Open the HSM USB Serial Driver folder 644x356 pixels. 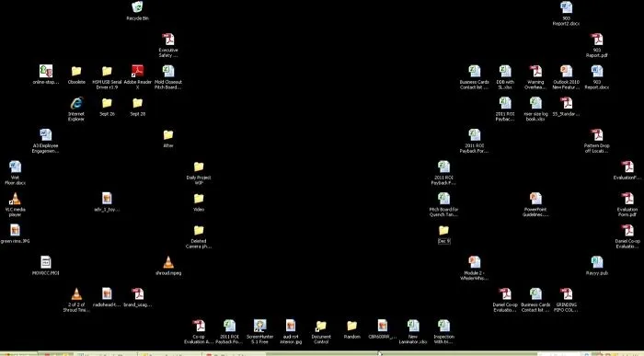(x=107, y=71)
